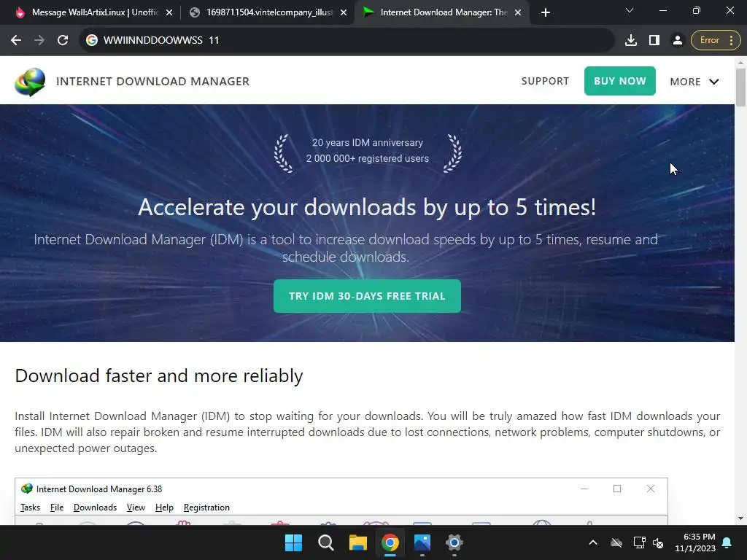The height and width of the screenshot is (560, 747).
Task: Click TRY IDM 30-DAYS FREE TRIAL button
Action: click(367, 296)
